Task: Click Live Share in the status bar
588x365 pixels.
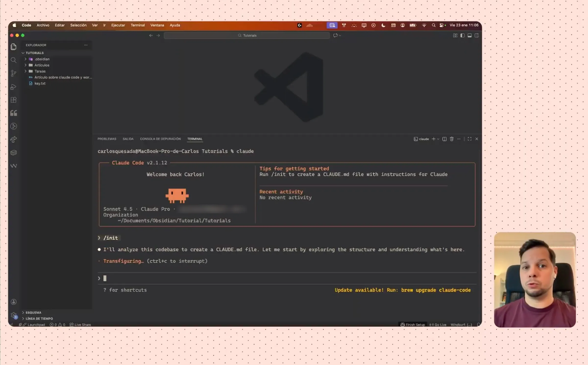Action: (x=80, y=325)
